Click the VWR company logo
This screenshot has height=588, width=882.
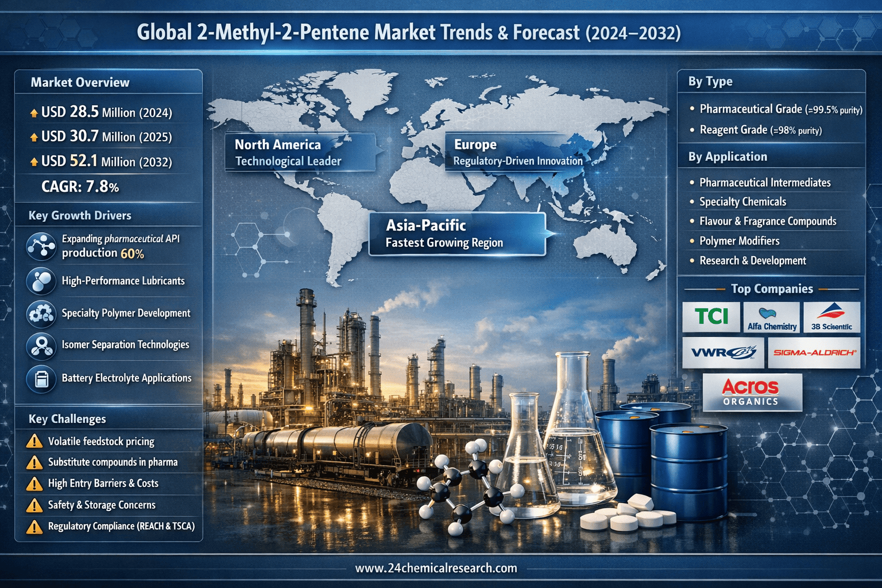click(723, 353)
